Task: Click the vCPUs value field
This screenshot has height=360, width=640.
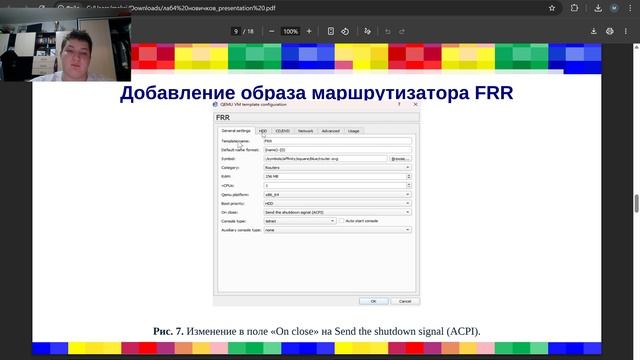Action: click(x=335, y=185)
